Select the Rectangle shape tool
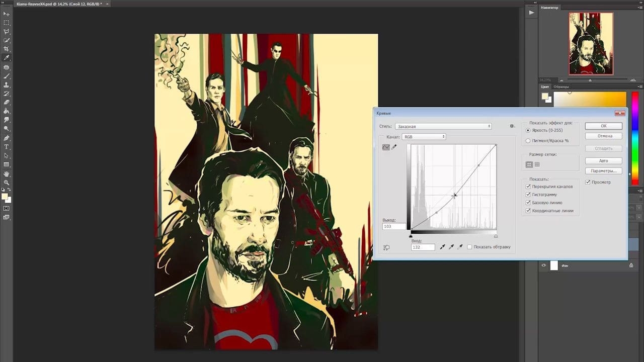The image size is (644, 362). (x=7, y=164)
